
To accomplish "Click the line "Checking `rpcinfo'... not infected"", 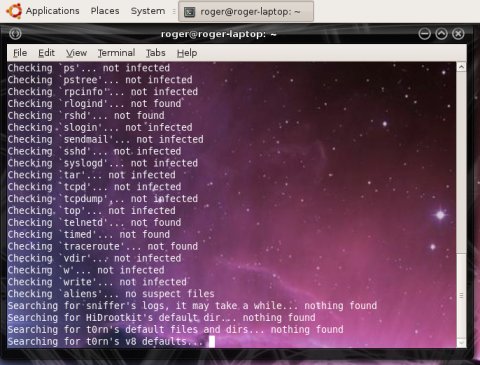I will (103, 92).
